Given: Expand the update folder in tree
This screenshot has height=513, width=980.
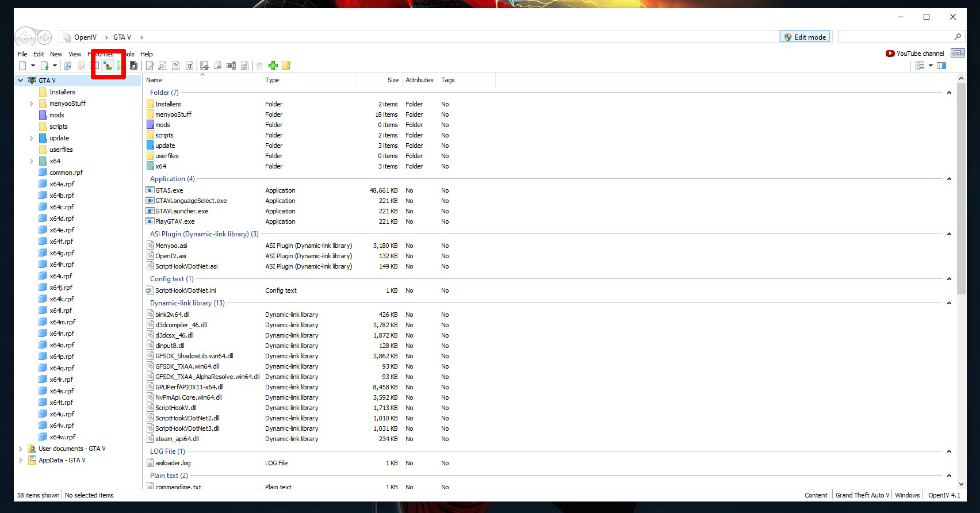Looking at the screenshot, I should [32, 138].
